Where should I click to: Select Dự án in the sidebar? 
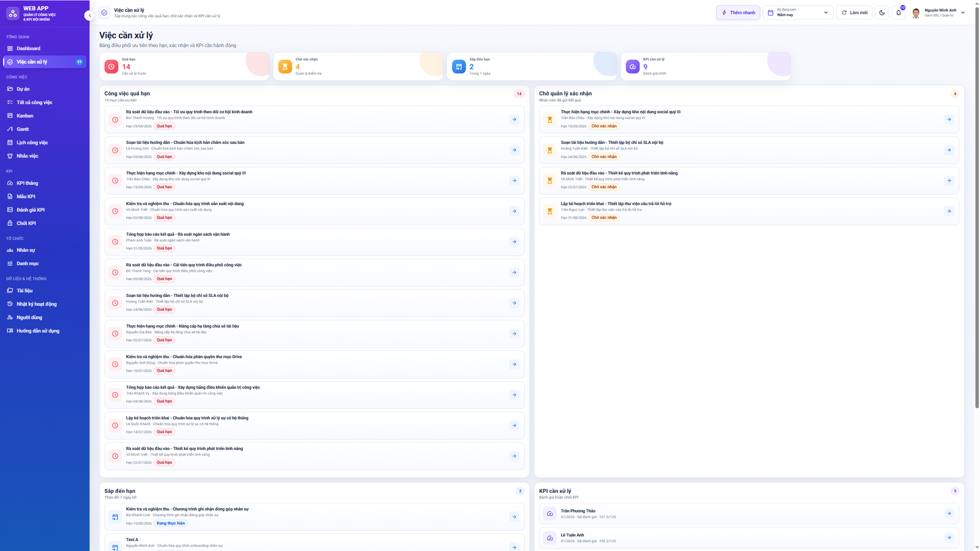tap(45, 89)
